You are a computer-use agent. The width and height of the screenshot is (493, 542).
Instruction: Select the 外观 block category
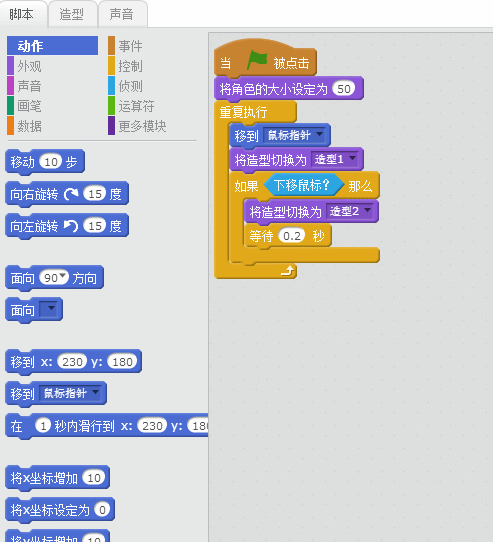[x=29, y=66]
